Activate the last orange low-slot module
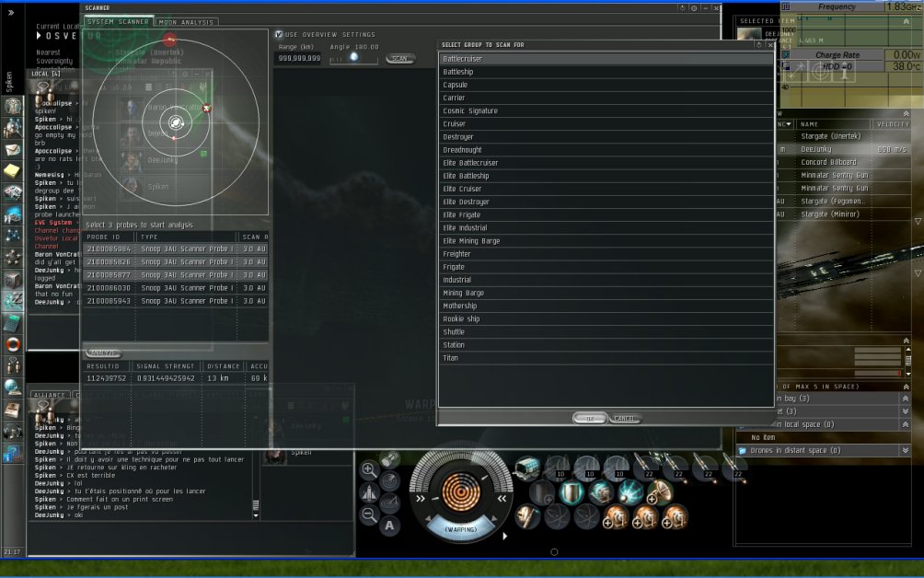Image resolution: width=924 pixels, height=578 pixels. click(x=675, y=517)
